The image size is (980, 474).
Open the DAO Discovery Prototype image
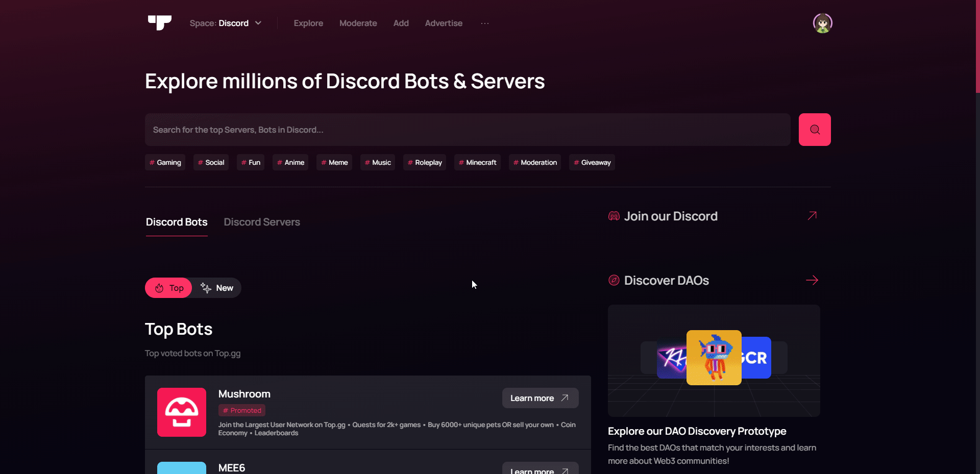714,361
